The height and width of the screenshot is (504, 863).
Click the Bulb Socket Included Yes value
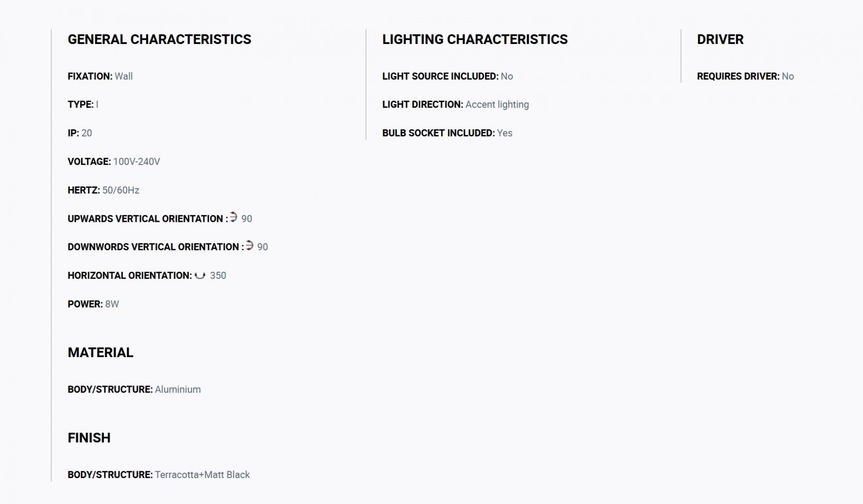click(x=505, y=133)
